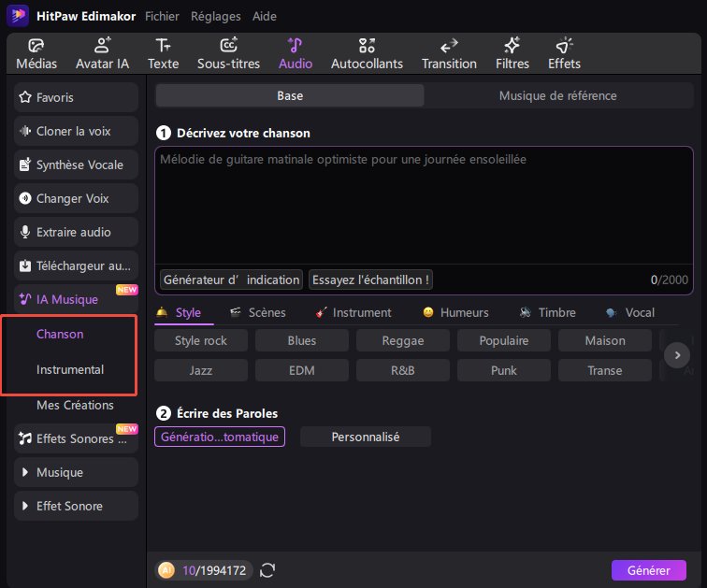Image resolution: width=707 pixels, height=588 pixels.
Task: Select the Scènes tag category tab
Action: click(x=258, y=312)
